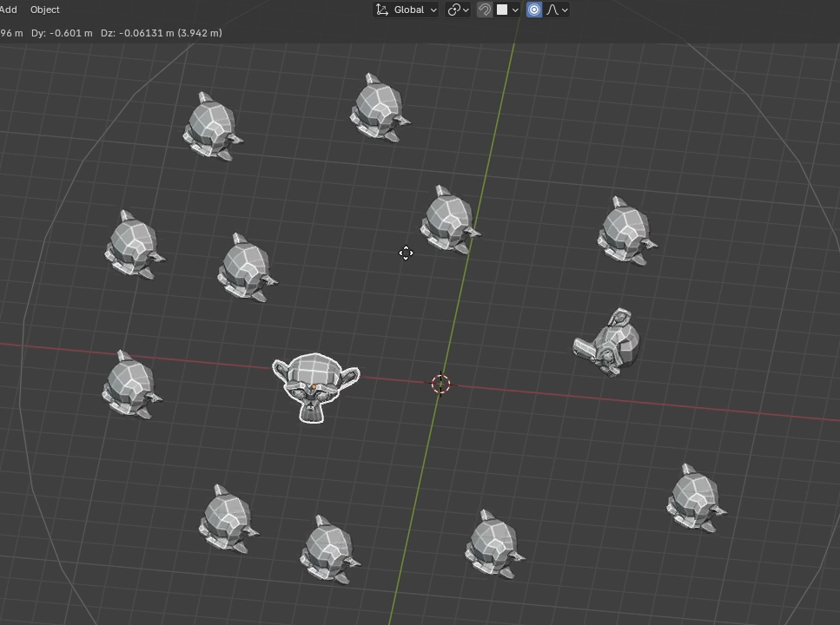Screen dimensions: 840x625
Task: Open the Object menu
Action: [x=45, y=10]
